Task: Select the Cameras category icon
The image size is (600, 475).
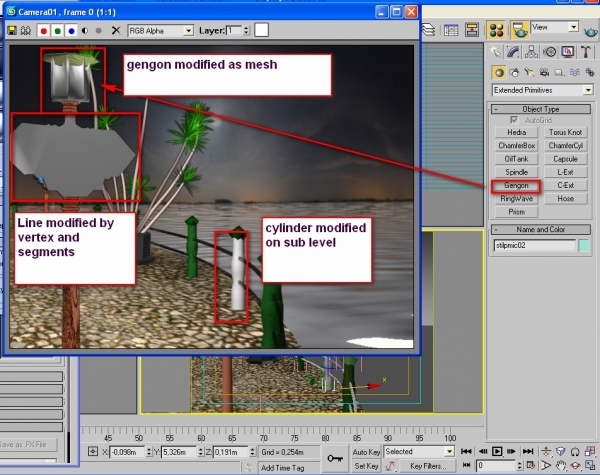Action: tap(544, 72)
